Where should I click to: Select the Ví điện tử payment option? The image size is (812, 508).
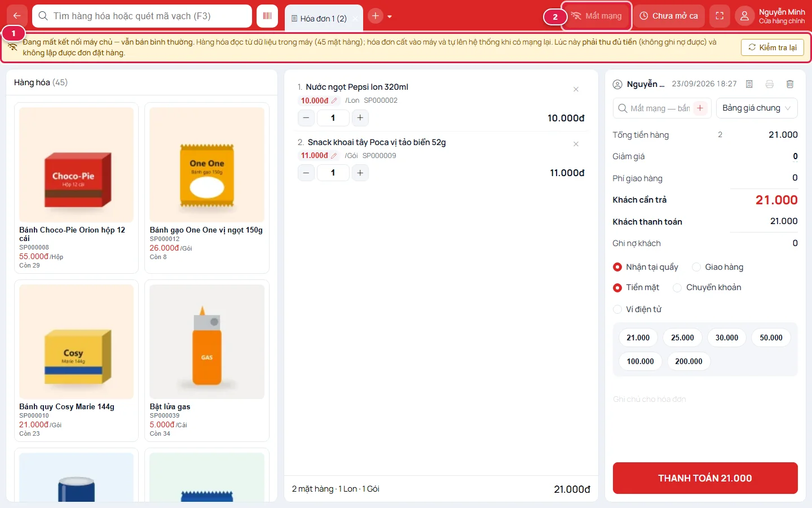click(x=637, y=309)
